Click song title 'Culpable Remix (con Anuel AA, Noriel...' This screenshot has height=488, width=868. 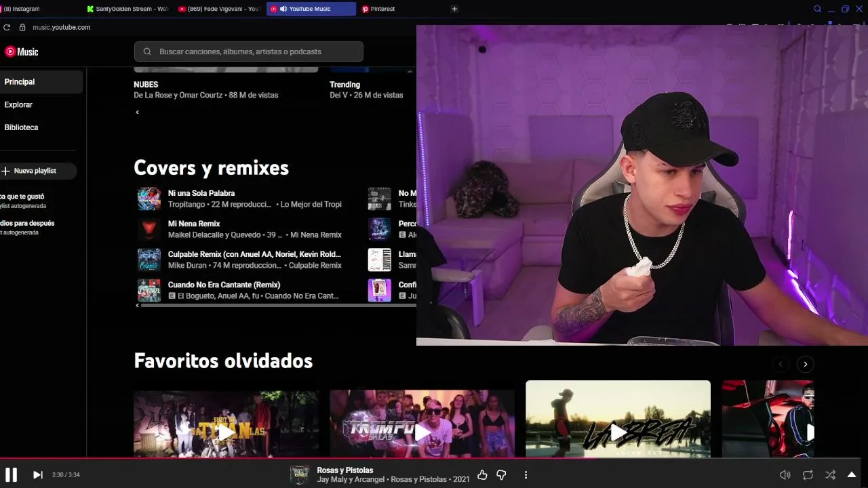pos(254,254)
